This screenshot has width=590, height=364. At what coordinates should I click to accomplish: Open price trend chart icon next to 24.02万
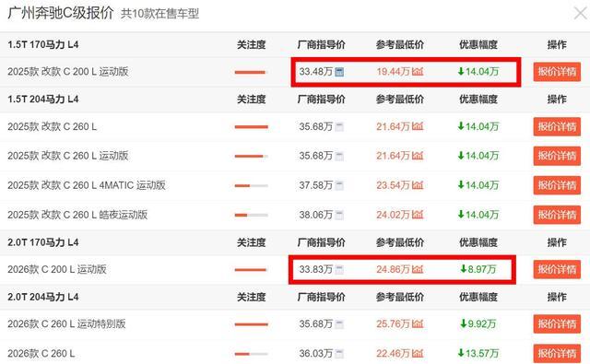(418, 215)
